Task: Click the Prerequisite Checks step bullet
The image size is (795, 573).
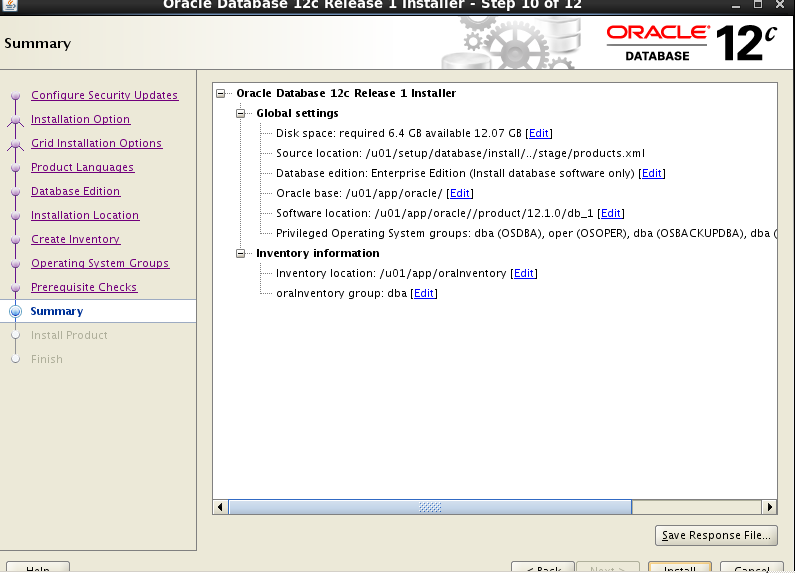Action: 16,288
